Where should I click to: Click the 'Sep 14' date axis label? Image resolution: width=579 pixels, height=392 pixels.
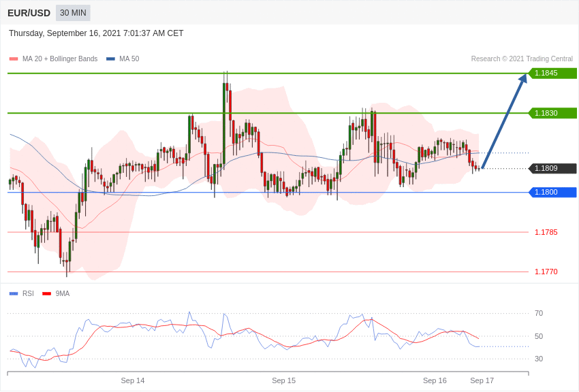coord(133,380)
